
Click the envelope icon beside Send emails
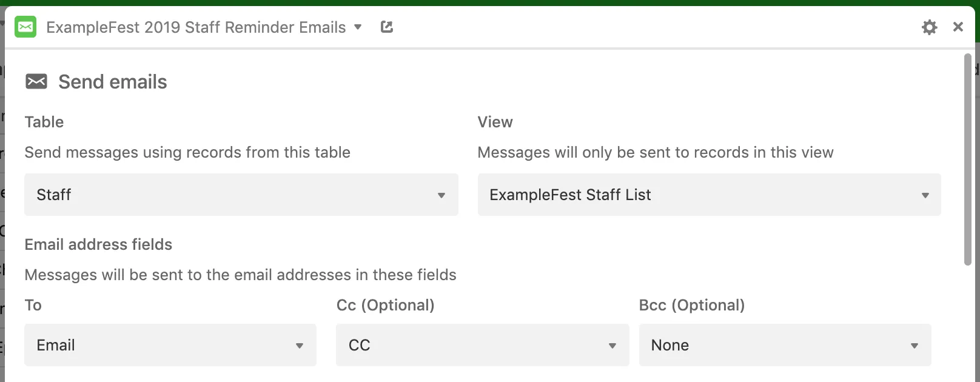click(36, 81)
